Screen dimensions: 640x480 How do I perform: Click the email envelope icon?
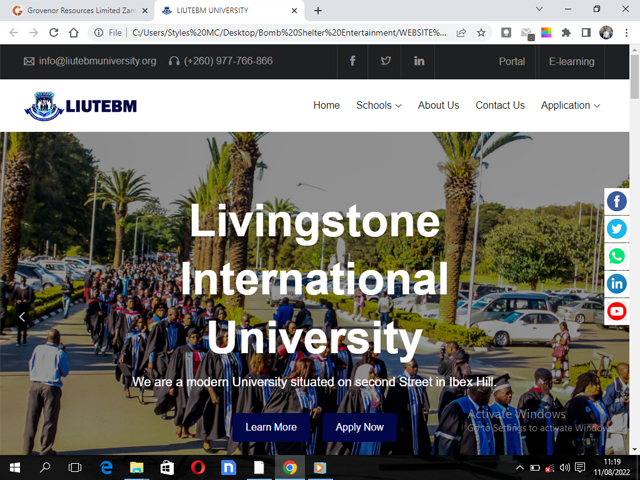(x=29, y=61)
